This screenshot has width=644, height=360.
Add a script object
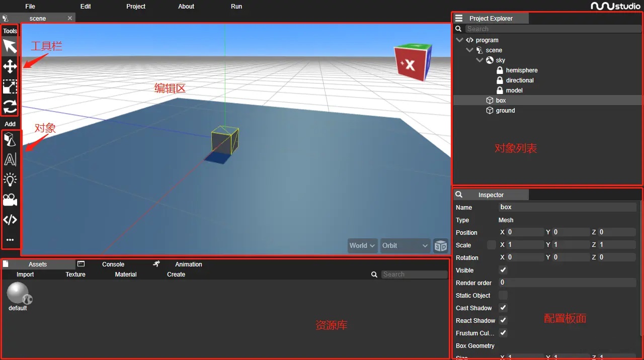tap(10, 220)
